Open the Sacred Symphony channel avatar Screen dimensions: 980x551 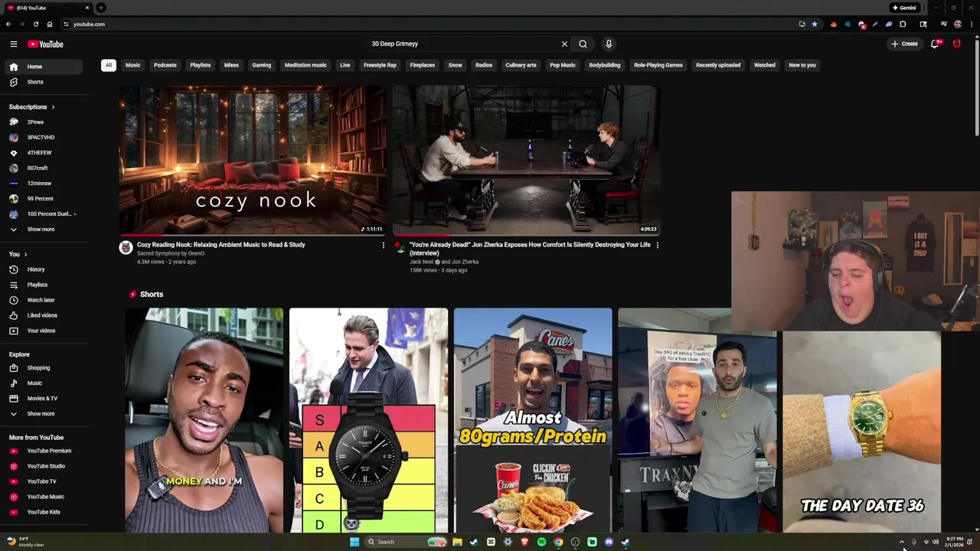[x=126, y=247]
